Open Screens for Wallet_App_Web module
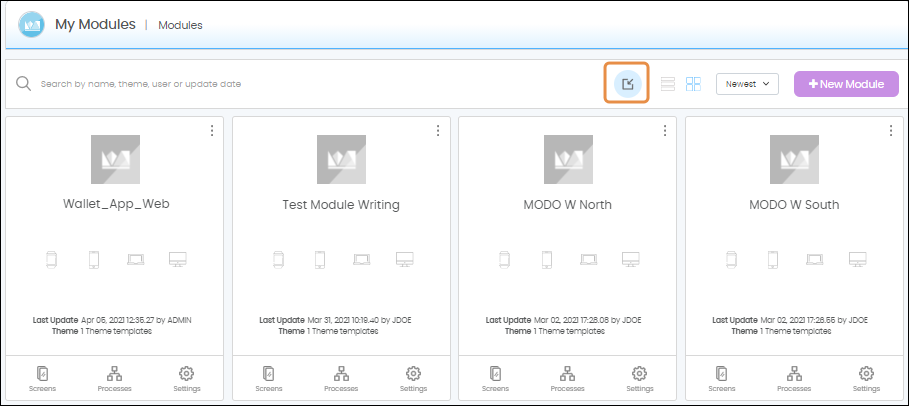909x406 pixels. click(x=42, y=378)
